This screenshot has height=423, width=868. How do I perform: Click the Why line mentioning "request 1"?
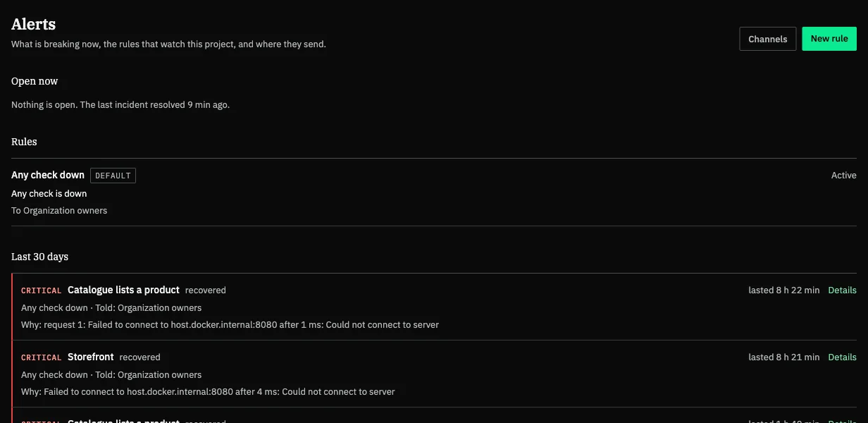point(230,325)
